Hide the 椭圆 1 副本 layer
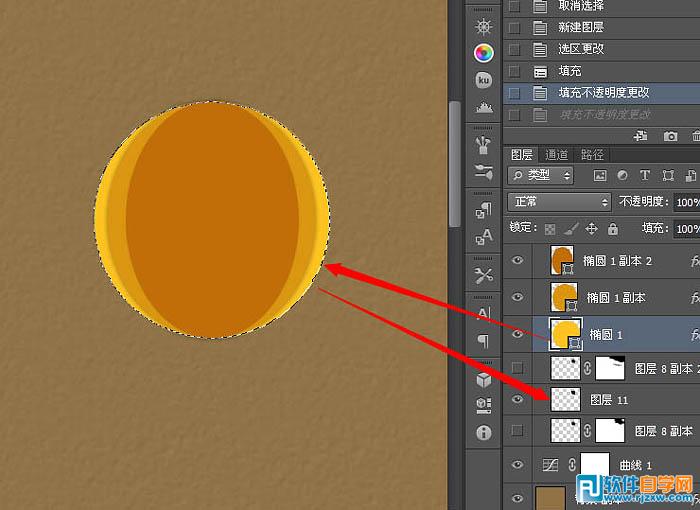 tap(517, 297)
